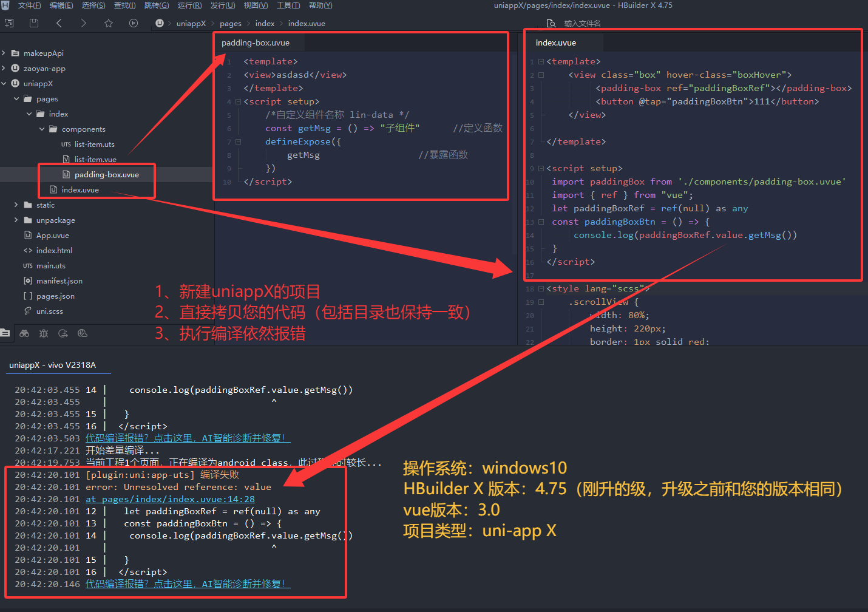Open the 发行(U) menu
Image resolution: width=868 pixels, height=612 pixels.
[x=223, y=5]
